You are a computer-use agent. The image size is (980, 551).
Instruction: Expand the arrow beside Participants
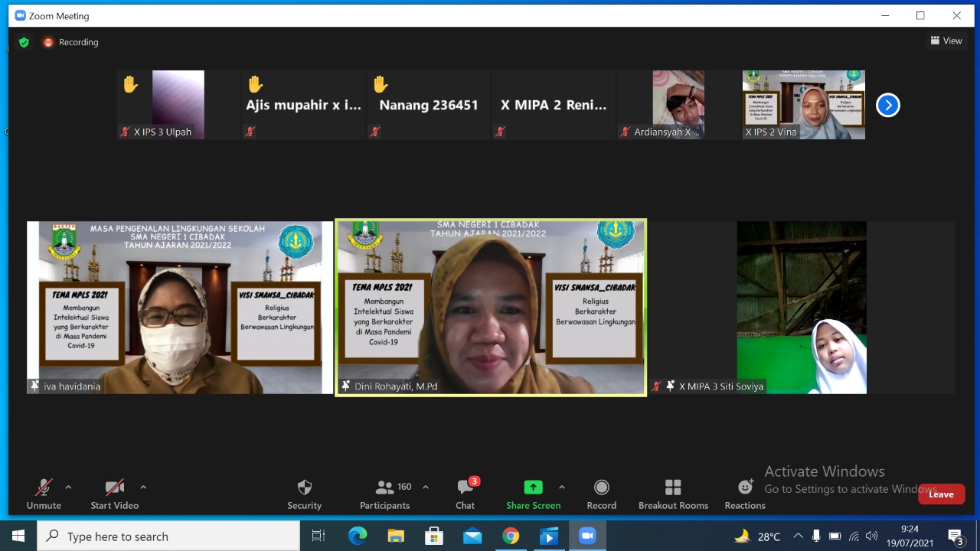pyautogui.click(x=426, y=487)
